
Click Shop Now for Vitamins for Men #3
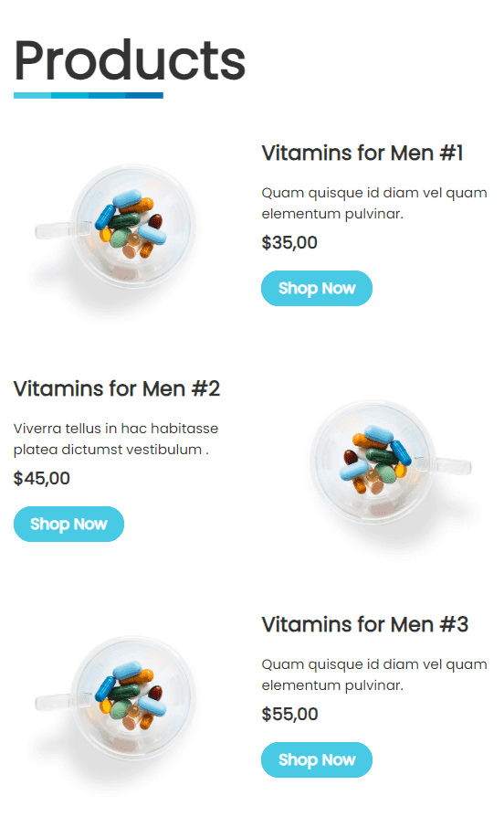click(x=317, y=759)
